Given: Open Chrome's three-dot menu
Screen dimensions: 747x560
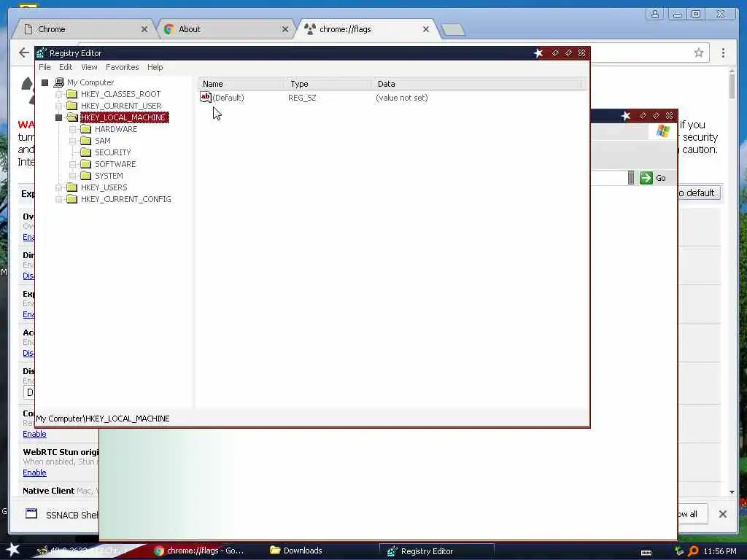Looking at the screenshot, I should (723, 52).
